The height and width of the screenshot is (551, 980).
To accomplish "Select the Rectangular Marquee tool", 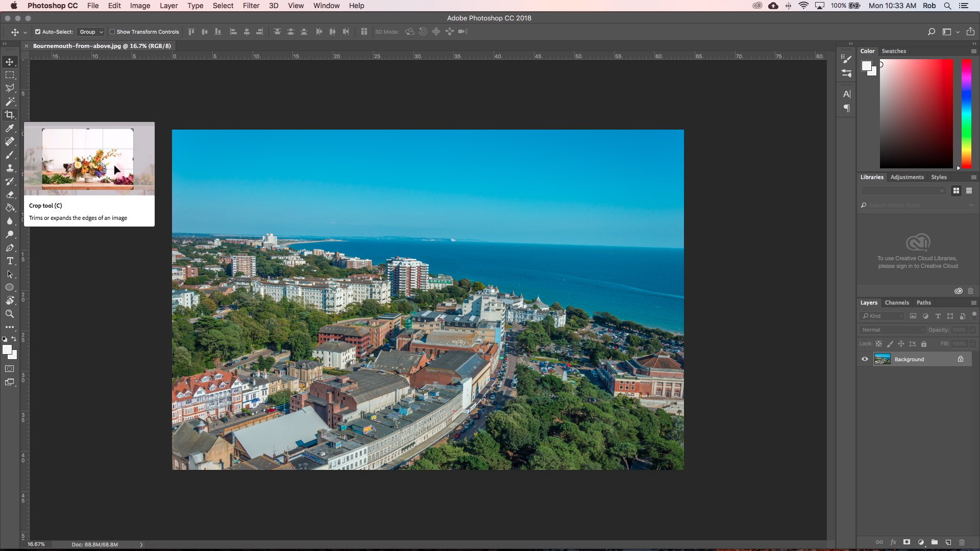I will pos(10,75).
